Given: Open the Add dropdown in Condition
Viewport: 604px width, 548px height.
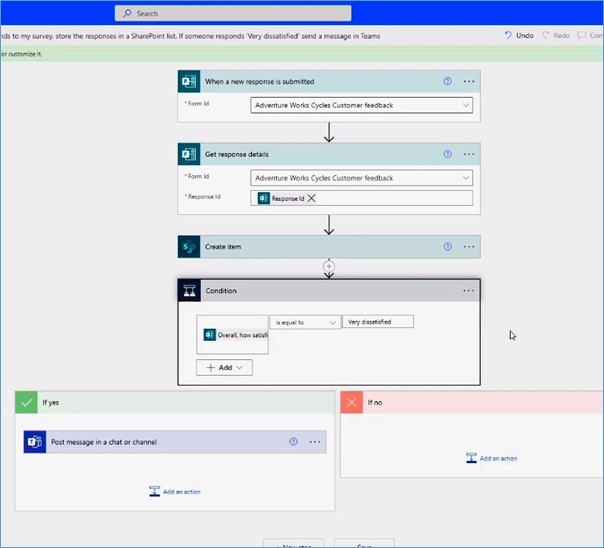Looking at the screenshot, I should coord(224,367).
